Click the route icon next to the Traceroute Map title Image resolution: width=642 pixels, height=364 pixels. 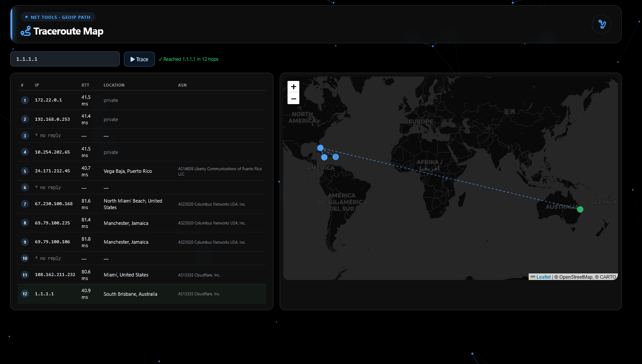[26, 31]
